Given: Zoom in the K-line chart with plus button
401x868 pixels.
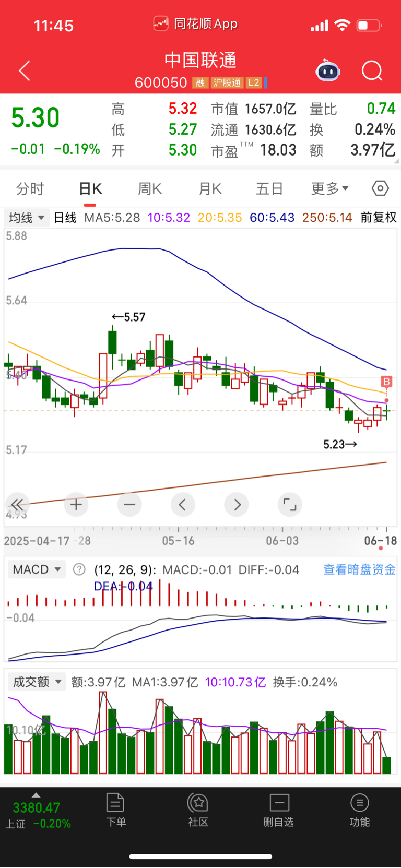Looking at the screenshot, I should pyautogui.click(x=76, y=504).
